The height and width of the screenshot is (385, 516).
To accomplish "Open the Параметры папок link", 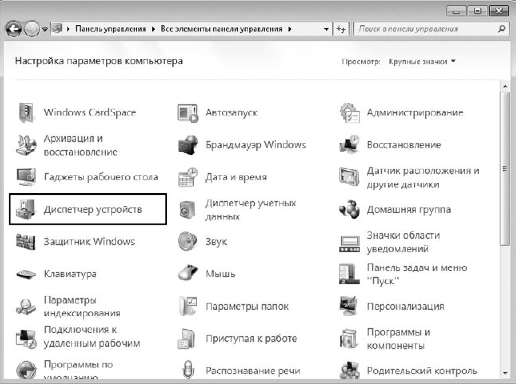I will click(x=247, y=306).
